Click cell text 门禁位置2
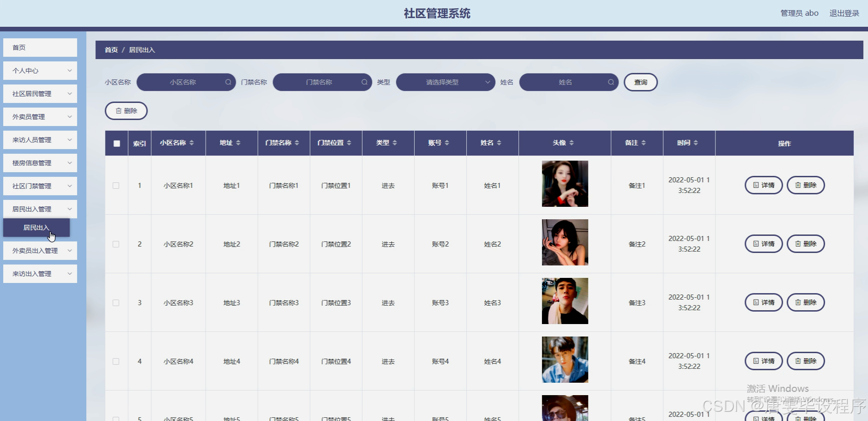 [x=336, y=244]
